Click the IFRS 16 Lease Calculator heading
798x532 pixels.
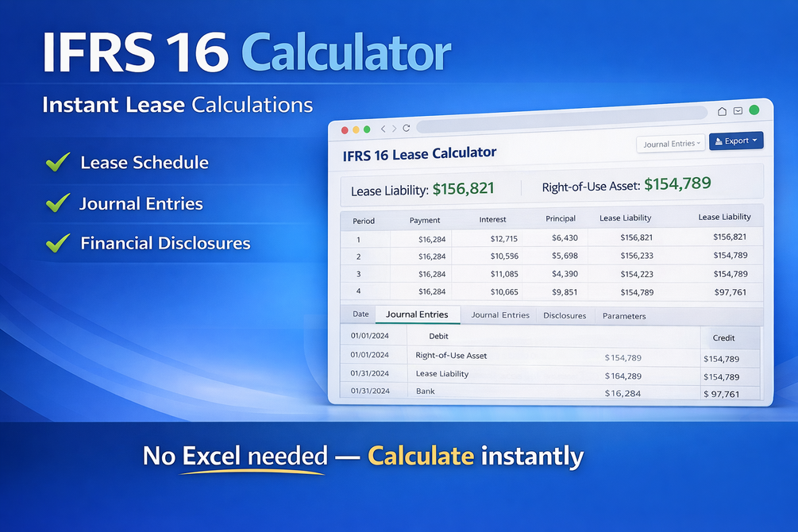tap(419, 154)
